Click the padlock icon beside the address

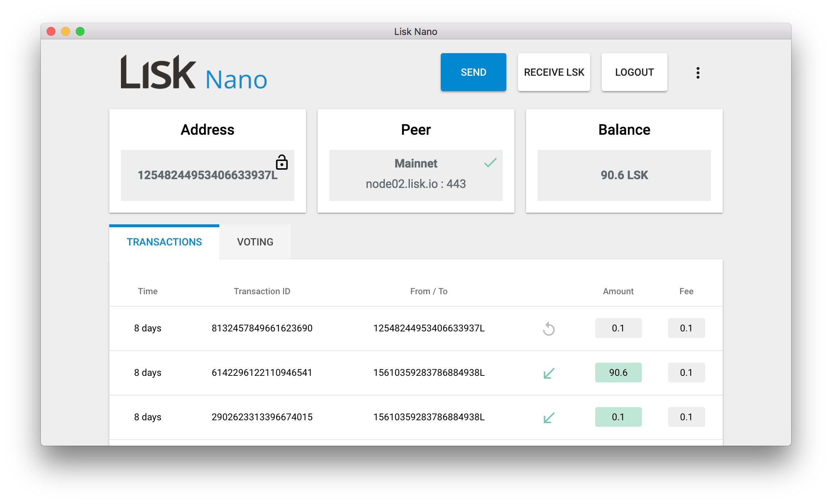click(x=282, y=162)
